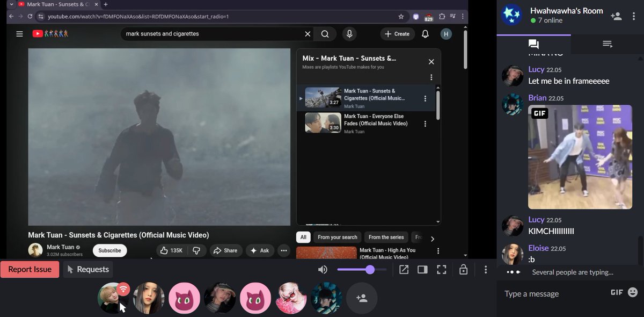Open Brian's dancing GIF in chat
This screenshot has width=644, height=317.
click(x=580, y=157)
